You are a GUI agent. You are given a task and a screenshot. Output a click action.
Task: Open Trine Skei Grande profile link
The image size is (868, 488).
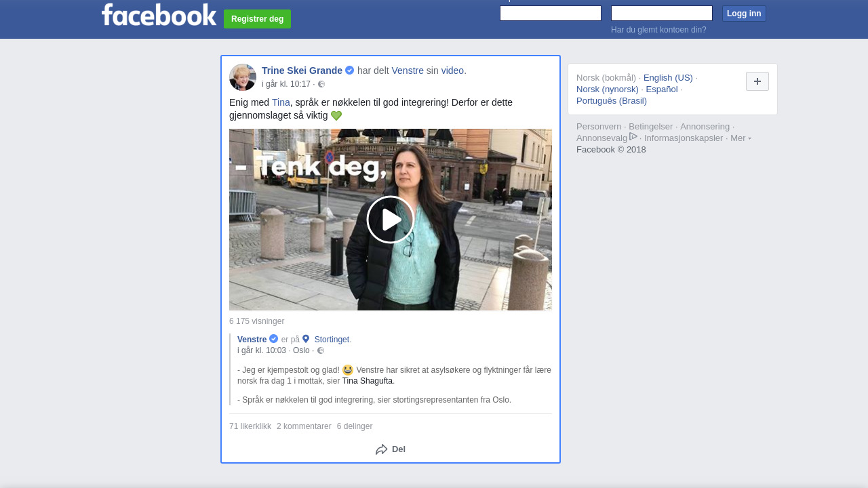(302, 70)
